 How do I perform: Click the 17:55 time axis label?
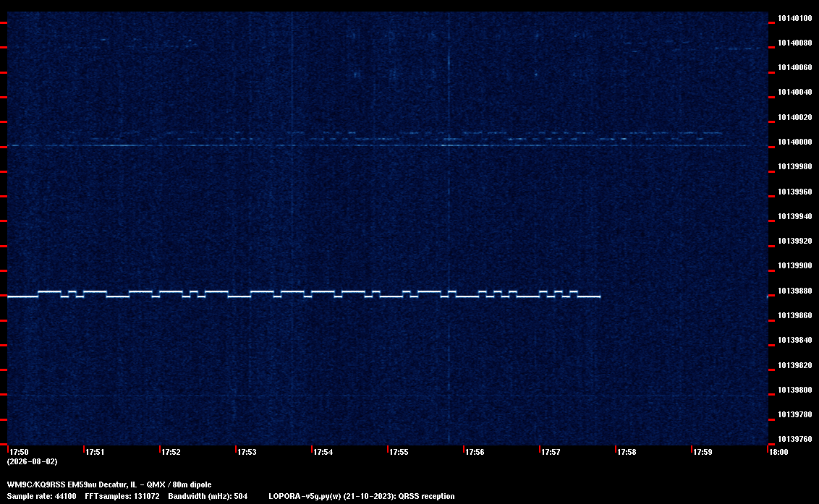click(399, 452)
